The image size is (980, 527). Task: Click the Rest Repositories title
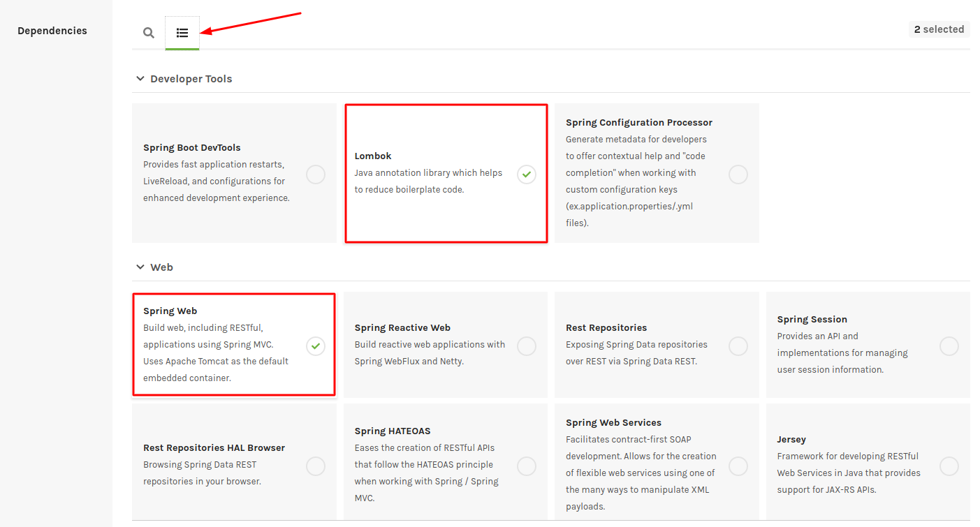606,328
